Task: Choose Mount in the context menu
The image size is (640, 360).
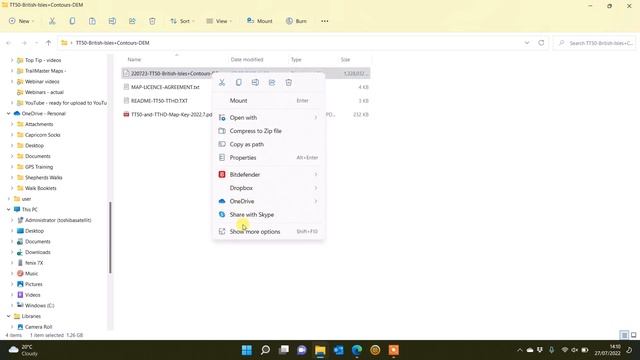Action: [x=269, y=100]
